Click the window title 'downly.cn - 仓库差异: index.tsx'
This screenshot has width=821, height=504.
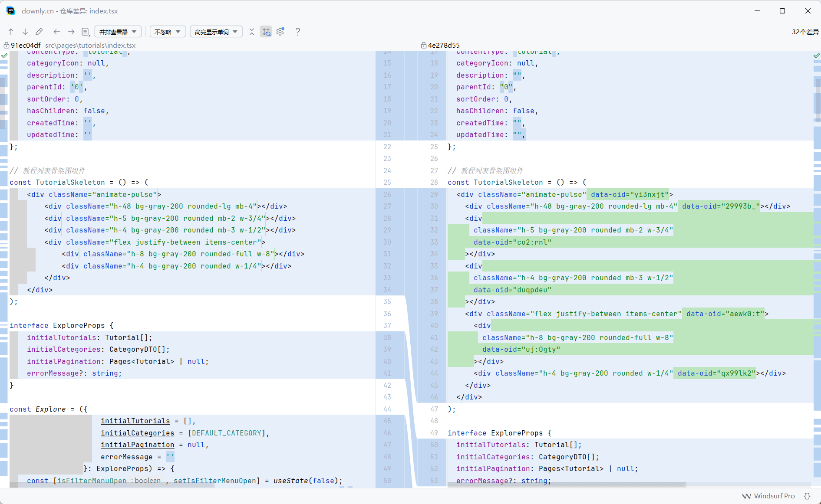tap(70, 11)
